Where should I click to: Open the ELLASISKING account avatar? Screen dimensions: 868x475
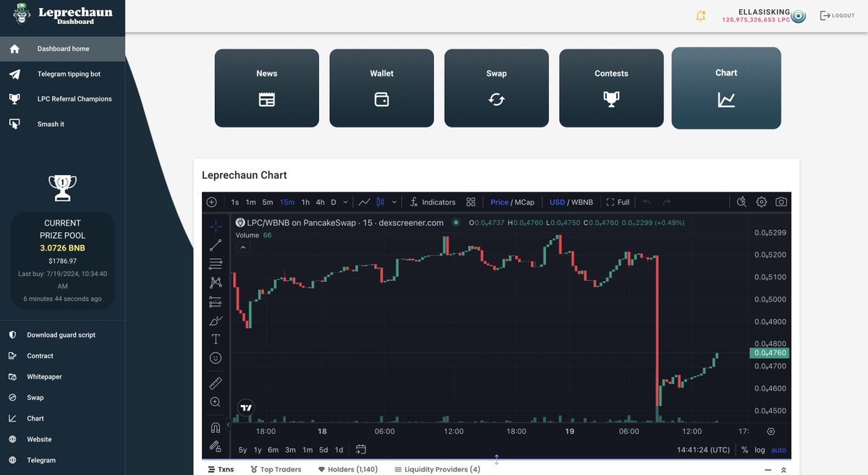(798, 16)
